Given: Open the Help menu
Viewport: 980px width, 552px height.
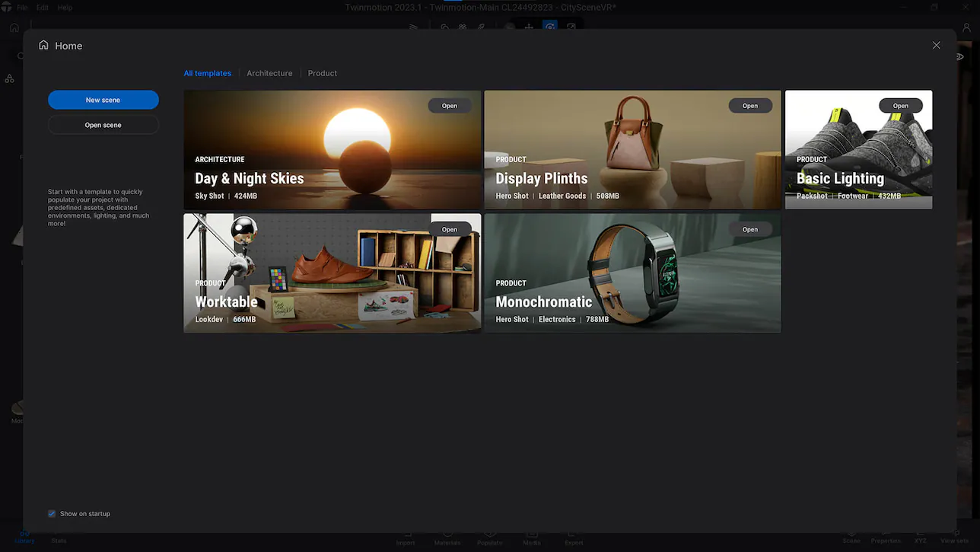Looking at the screenshot, I should point(65,7).
